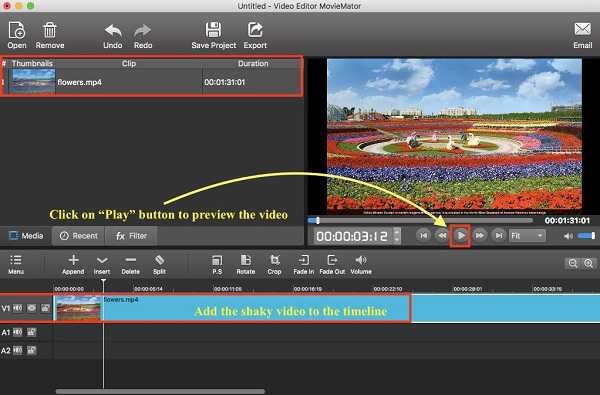
Task: Switch to the Filter tab
Action: click(131, 236)
